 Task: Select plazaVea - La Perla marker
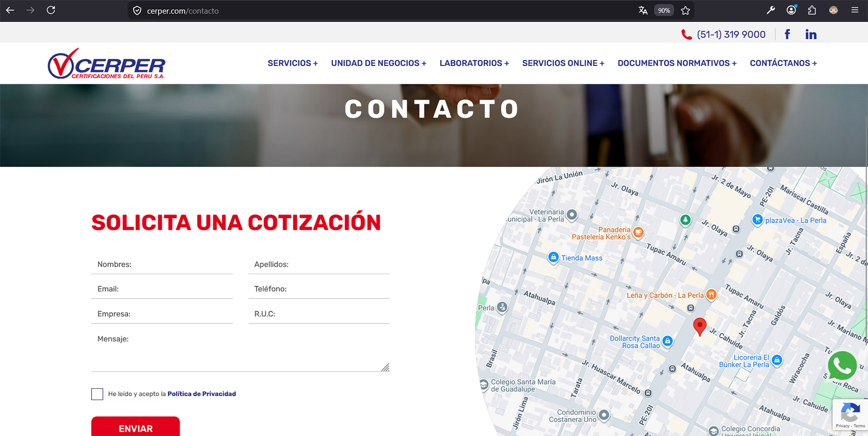(x=757, y=220)
